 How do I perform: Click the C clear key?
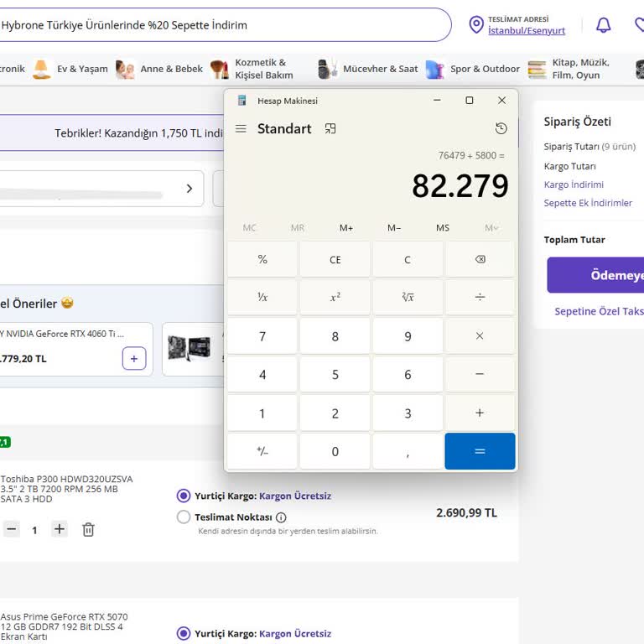coord(408,259)
